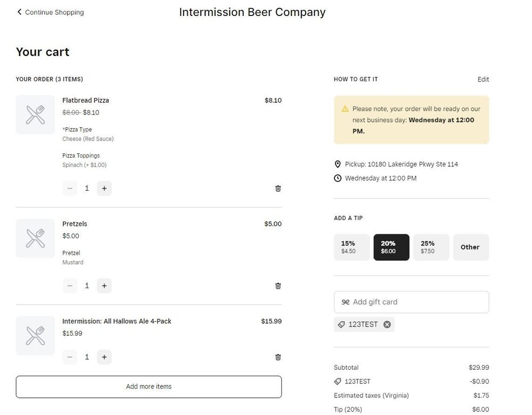532x415 pixels.
Task: Decrease Flatbread Pizza quantity
Action: pyautogui.click(x=70, y=189)
